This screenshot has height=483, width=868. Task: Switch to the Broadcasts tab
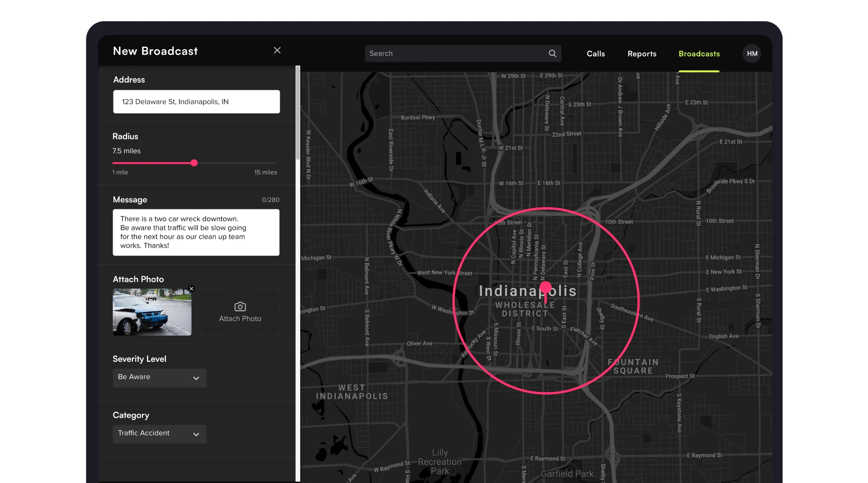click(x=699, y=54)
